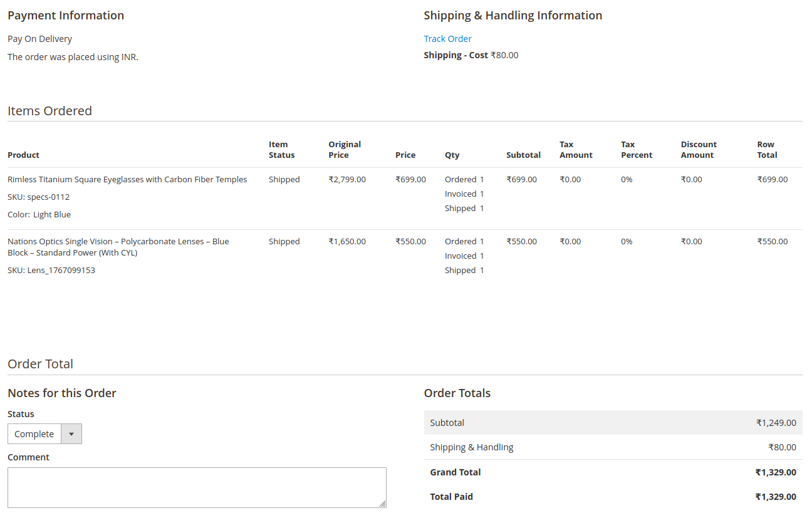
Task: Click the Item Status column header
Action: 281,150
